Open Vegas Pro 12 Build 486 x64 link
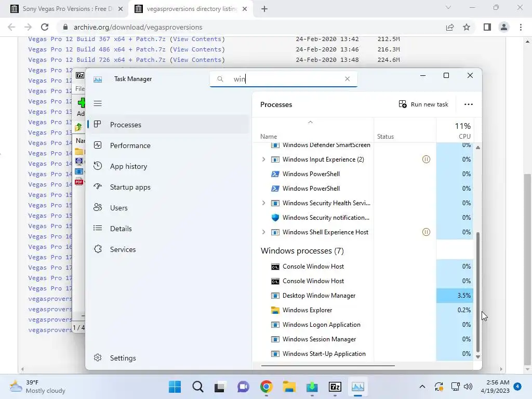Image resolution: width=532 pixels, height=399 pixels. [x=97, y=49]
